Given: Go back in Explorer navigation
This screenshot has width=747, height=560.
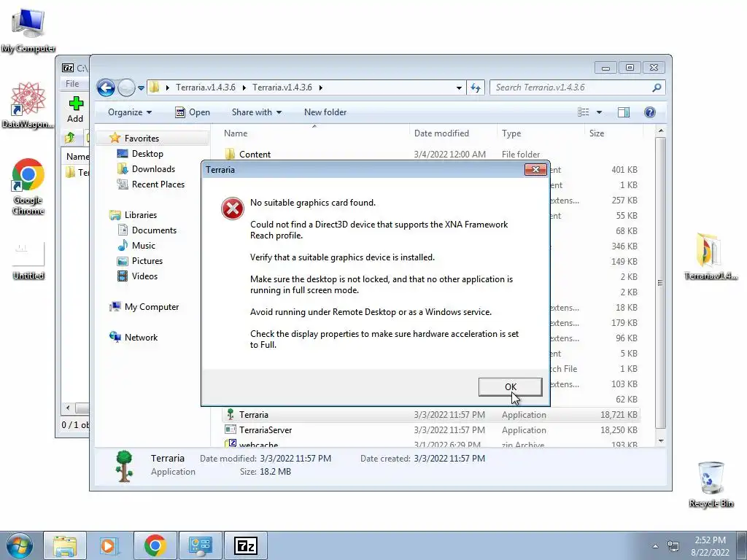Looking at the screenshot, I should [106, 87].
